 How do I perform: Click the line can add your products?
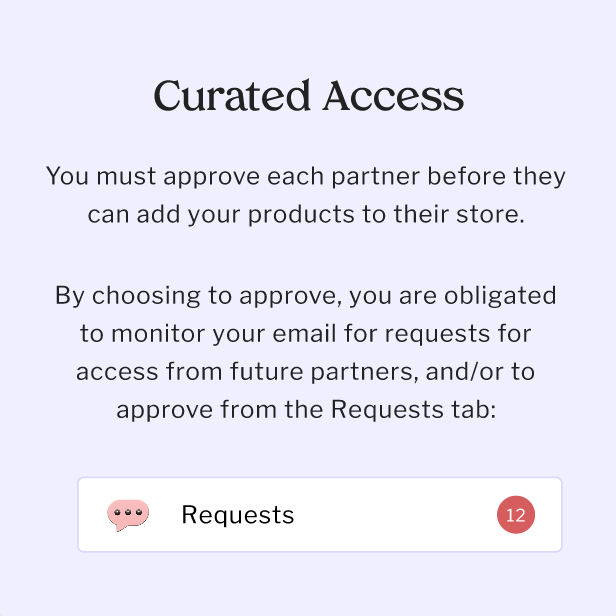(306, 215)
